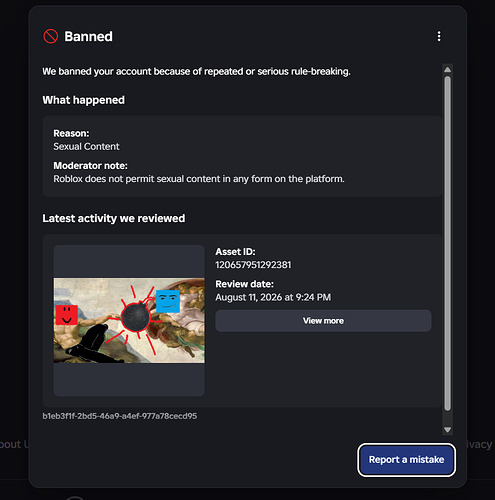Select the ban reference code b1eb3f1f
This screenshot has width=495, height=500.
coord(120,416)
